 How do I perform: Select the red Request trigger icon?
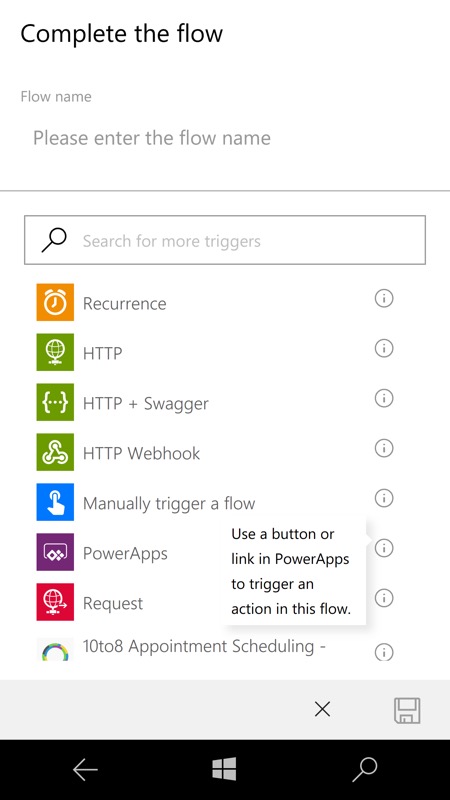click(x=55, y=602)
